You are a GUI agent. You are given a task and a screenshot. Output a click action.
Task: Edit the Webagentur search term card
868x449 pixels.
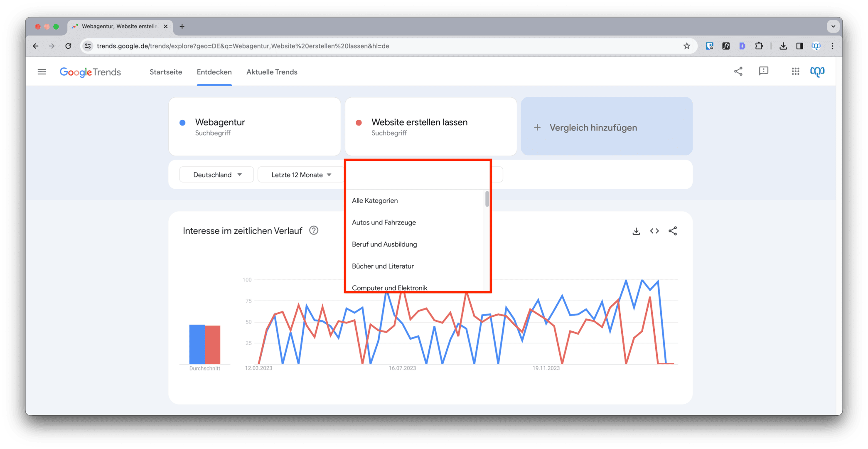pyautogui.click(x=255, y=126)
